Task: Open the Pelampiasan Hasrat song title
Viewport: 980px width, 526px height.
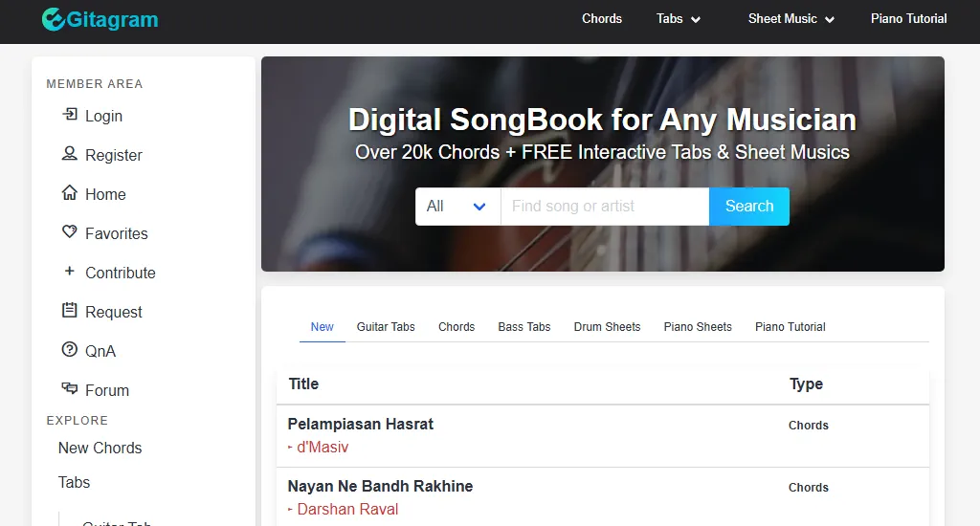Action: (361, 424)
